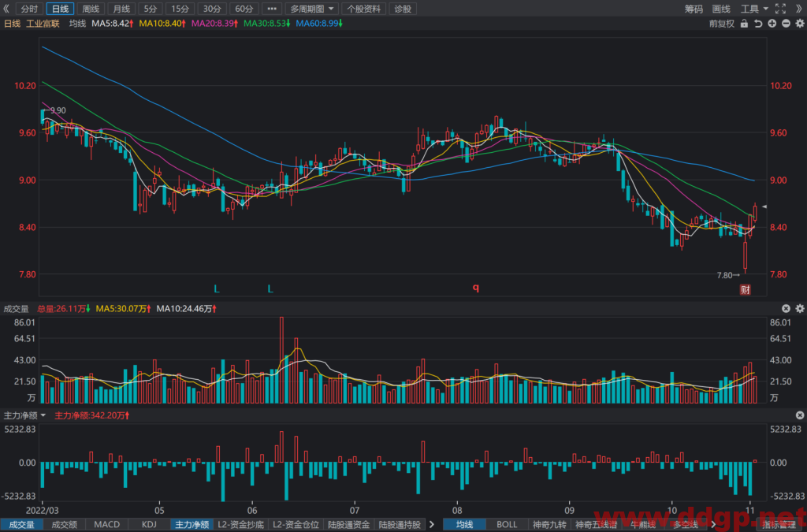Open 诊股 stock diagnosis
Image resolution: width=807 pixels, height=532 pixels.
coord(403,9)
